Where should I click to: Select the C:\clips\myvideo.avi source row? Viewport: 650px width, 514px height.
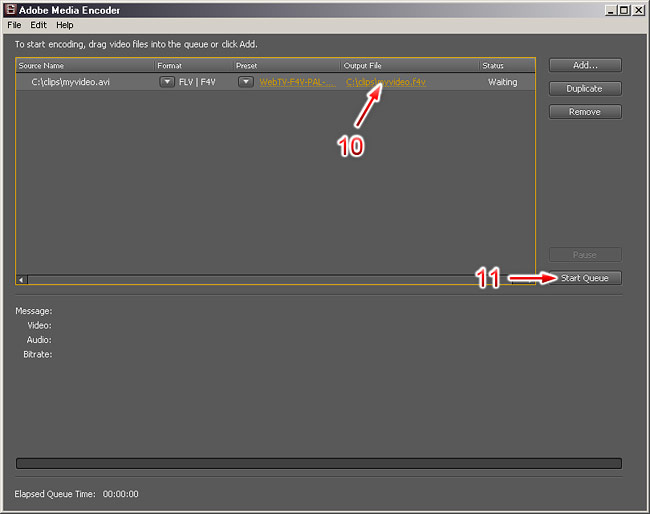click(275, 82)
